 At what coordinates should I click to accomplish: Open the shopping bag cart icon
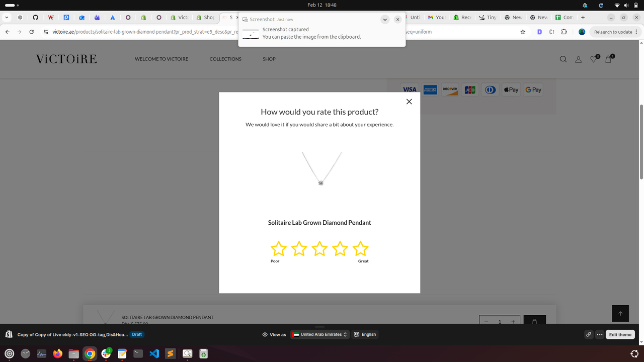[609, 59]
